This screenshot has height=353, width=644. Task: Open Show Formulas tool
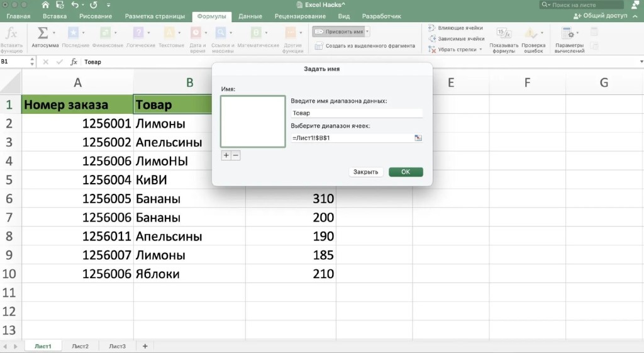pyautogui.click(x=503, y=33)
